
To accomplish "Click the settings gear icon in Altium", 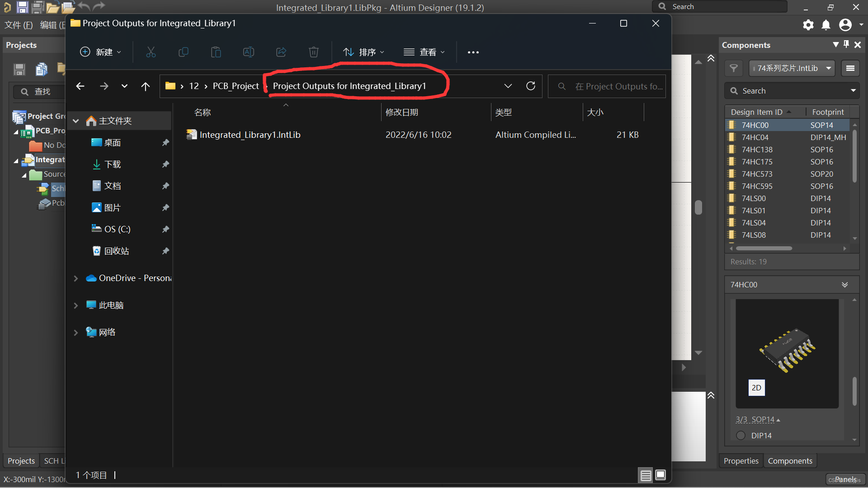I will tap(808, 25).
